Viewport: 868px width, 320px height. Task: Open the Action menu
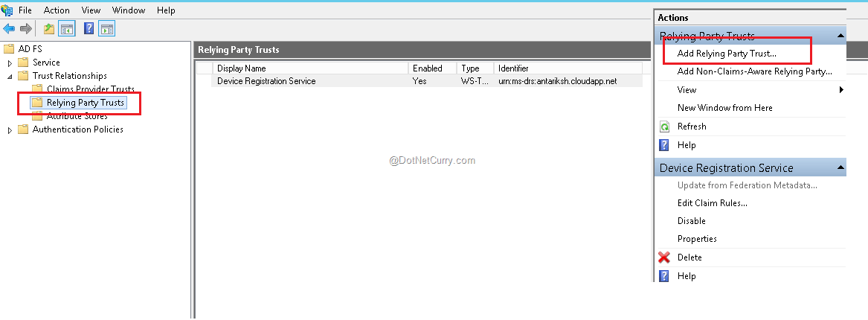(x=57, y=10)
